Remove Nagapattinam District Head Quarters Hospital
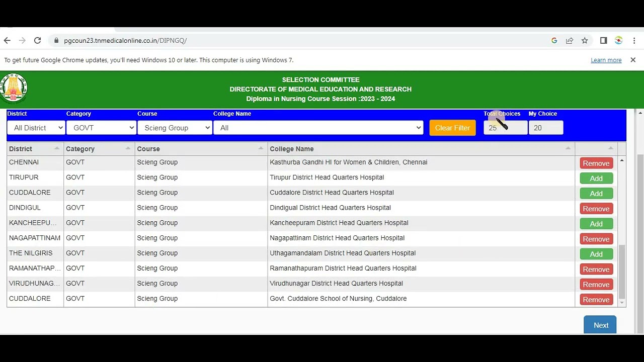Viewport: 644px width, 362px height. tap(596, 239)
